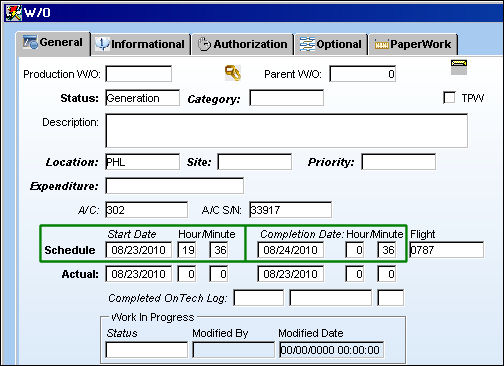Click the Modified Date field
The width and height of the screenshot is (504, 366).
(x=332, y=350)
